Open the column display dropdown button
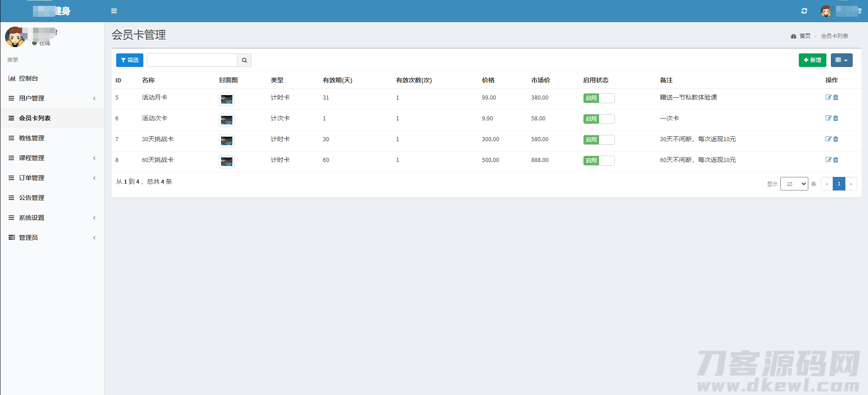This screenshot has height=395, width=868. click(x=841, y=60)
